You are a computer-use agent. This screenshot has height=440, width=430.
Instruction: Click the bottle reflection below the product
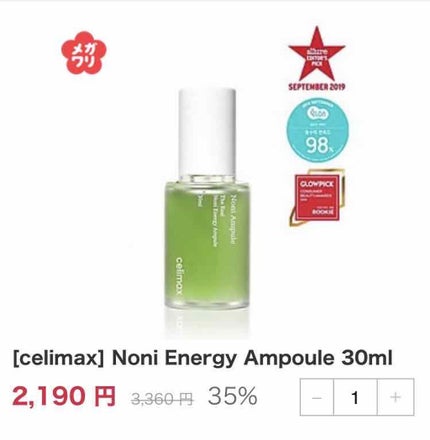click(x=207, y=323)
